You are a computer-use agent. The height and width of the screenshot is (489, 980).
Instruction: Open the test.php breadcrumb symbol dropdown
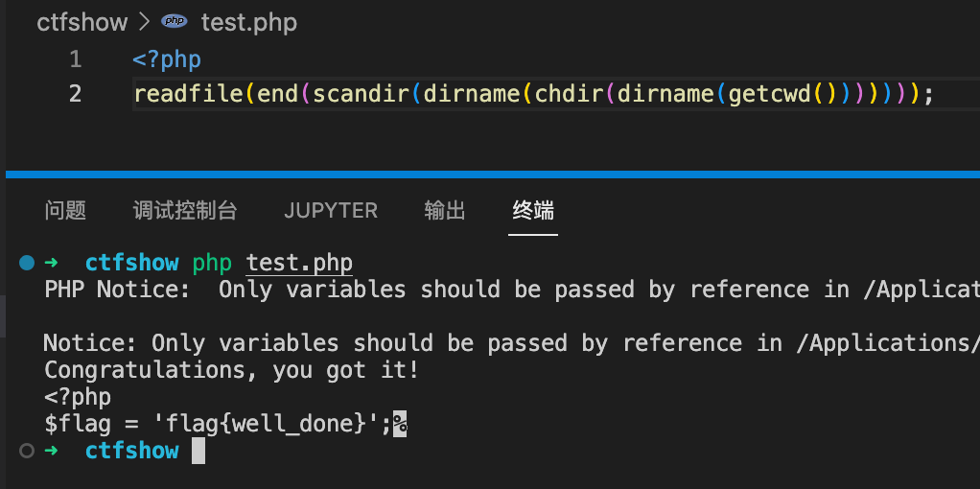tap(248, 22)
